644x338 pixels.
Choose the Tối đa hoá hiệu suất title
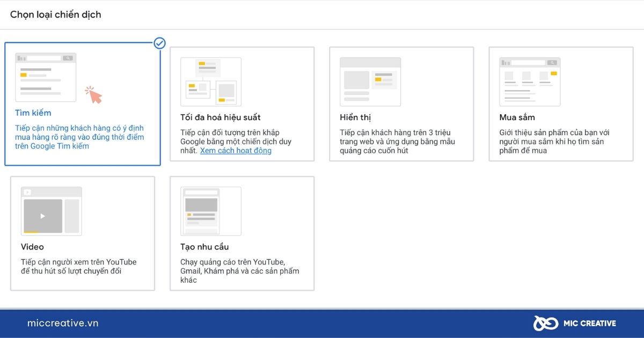pos(221,117)
